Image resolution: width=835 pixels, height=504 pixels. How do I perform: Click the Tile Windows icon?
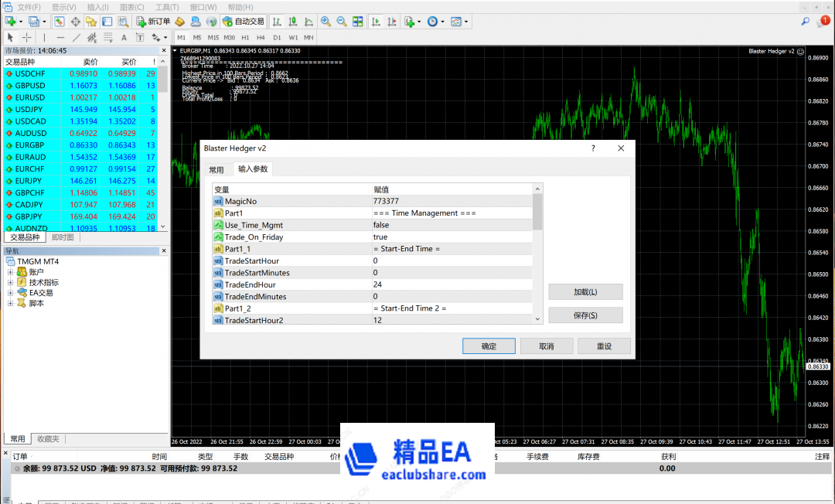tap(356, 22)
